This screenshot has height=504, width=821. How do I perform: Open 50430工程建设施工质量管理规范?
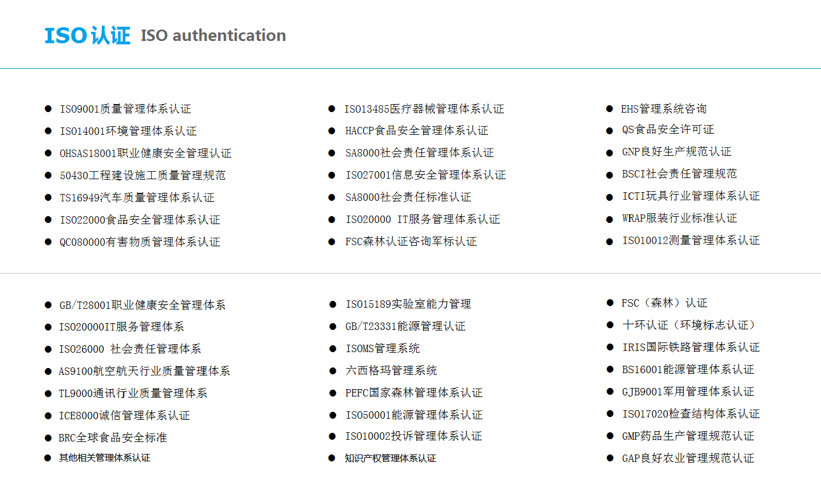tap(142, 175)
